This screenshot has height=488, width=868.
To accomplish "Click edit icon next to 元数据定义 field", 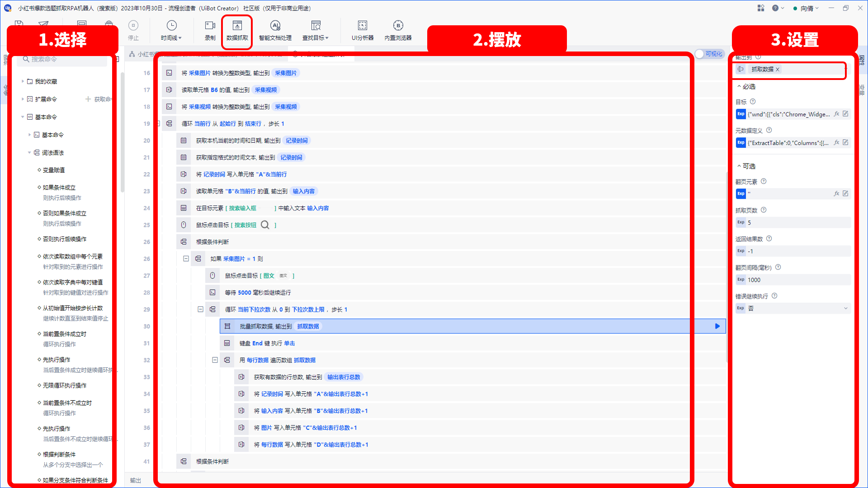I will point(845,142).
